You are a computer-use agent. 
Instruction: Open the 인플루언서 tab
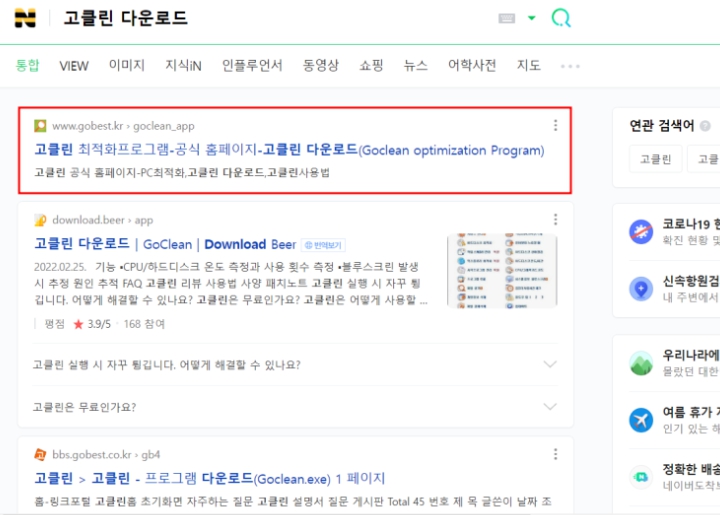click(252, 65)
